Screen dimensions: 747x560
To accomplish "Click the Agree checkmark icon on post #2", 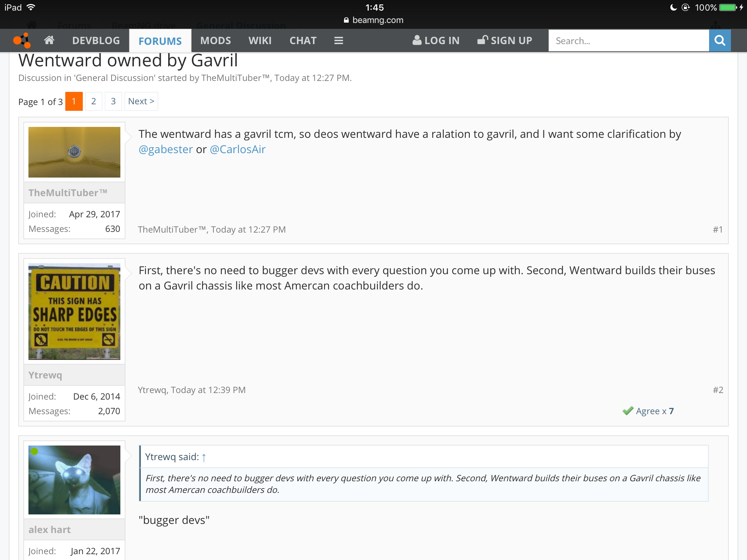I will [x=628, y=411].
